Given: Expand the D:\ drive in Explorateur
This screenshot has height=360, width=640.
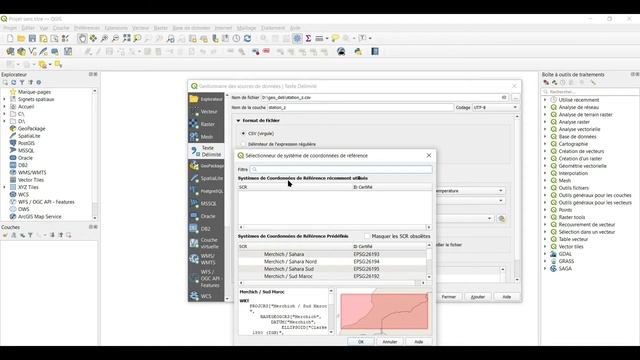Looking at the screenshot, I should tap(4, 121).
